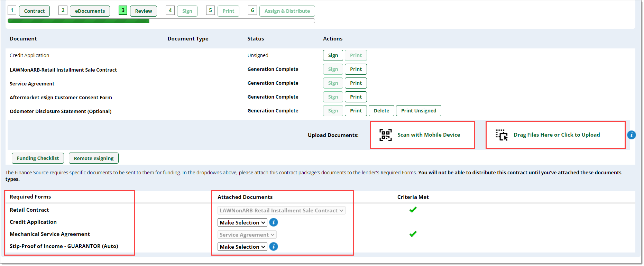Click the Aftermarket eSign Customer Consent Form name
Image resolution: width=644 pixels, height=266 pixels.
click(x=61, y=98)
